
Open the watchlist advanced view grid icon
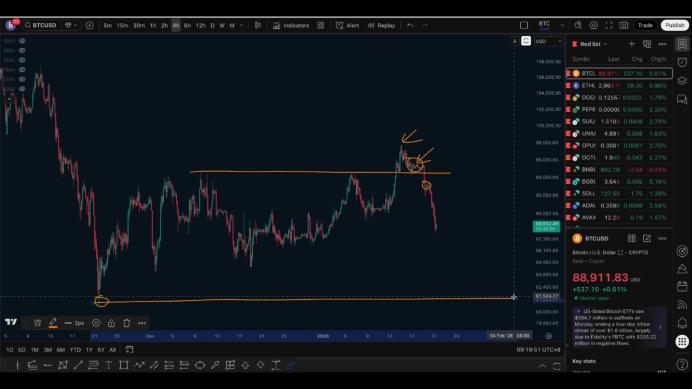(x=647, y=44)
